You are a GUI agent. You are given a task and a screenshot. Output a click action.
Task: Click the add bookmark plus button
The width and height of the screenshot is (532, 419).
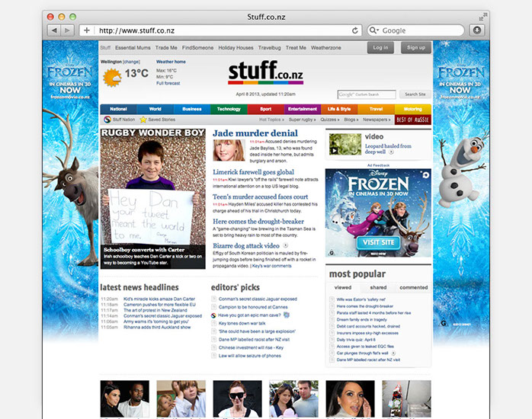87,30
